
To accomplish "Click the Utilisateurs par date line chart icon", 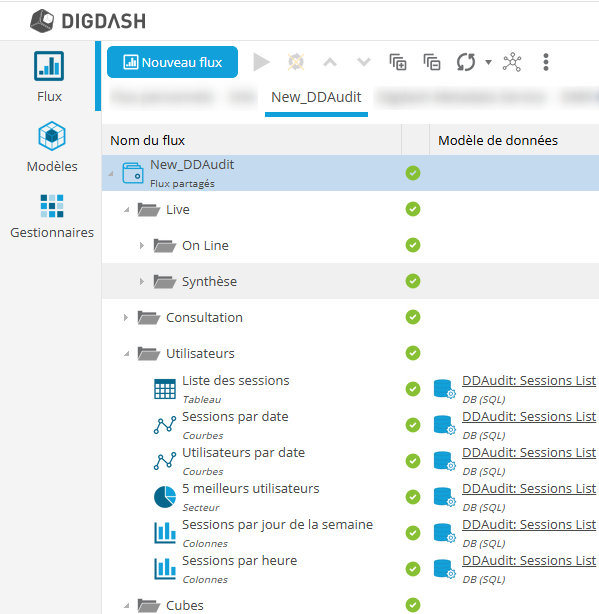I will point(165,461).
